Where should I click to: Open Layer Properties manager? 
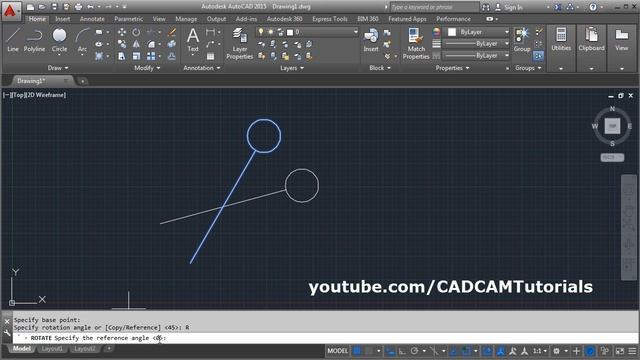coord(240,44)
